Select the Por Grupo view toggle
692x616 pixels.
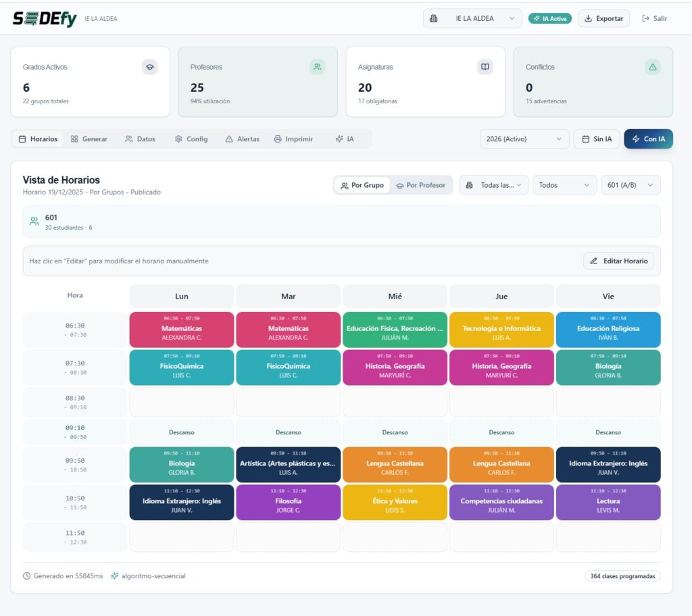click(362, 185)
